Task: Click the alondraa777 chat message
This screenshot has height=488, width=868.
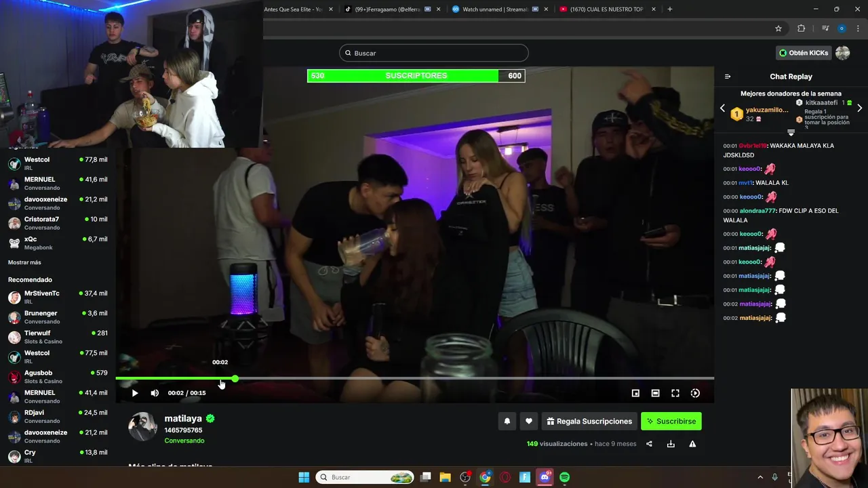Action: pyautogui.click(x=781, y=216)
